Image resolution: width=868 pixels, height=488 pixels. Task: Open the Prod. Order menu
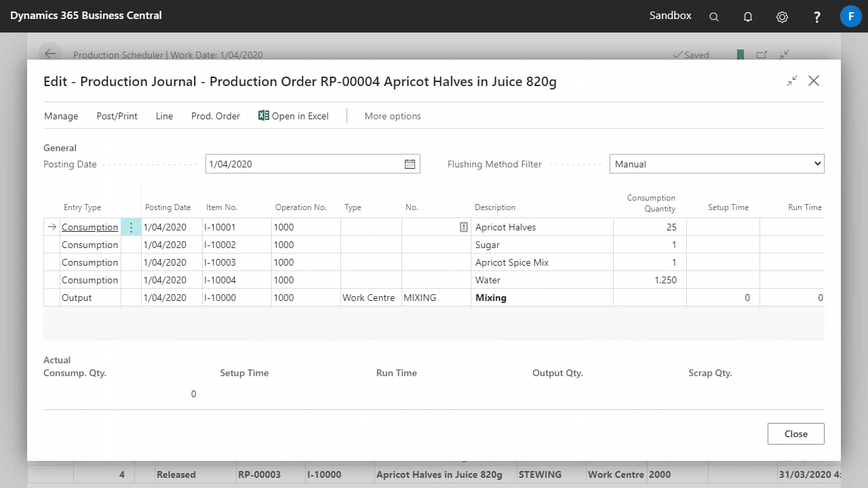216,116
